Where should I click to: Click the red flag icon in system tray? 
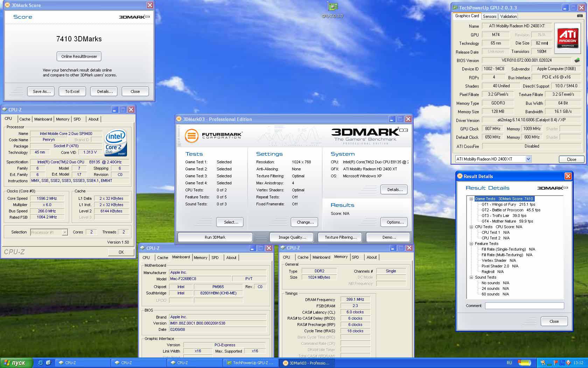(x=555, y=363)
